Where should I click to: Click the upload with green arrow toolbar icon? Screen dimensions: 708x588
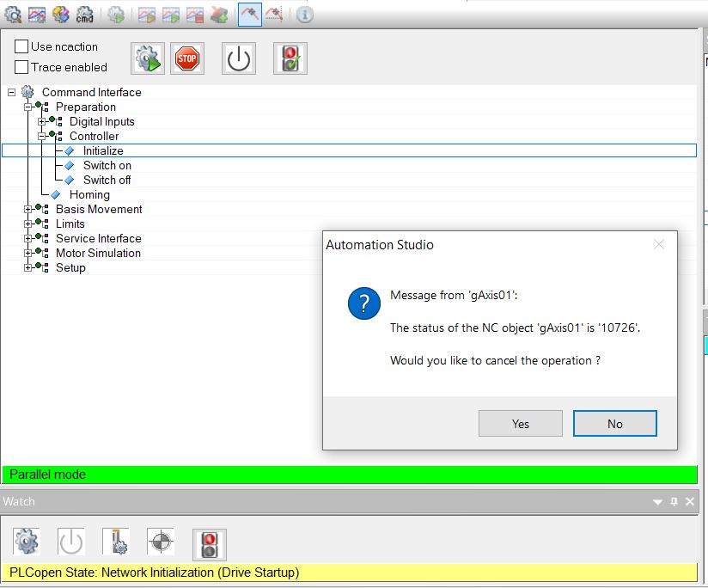click(x=219, y=15)
